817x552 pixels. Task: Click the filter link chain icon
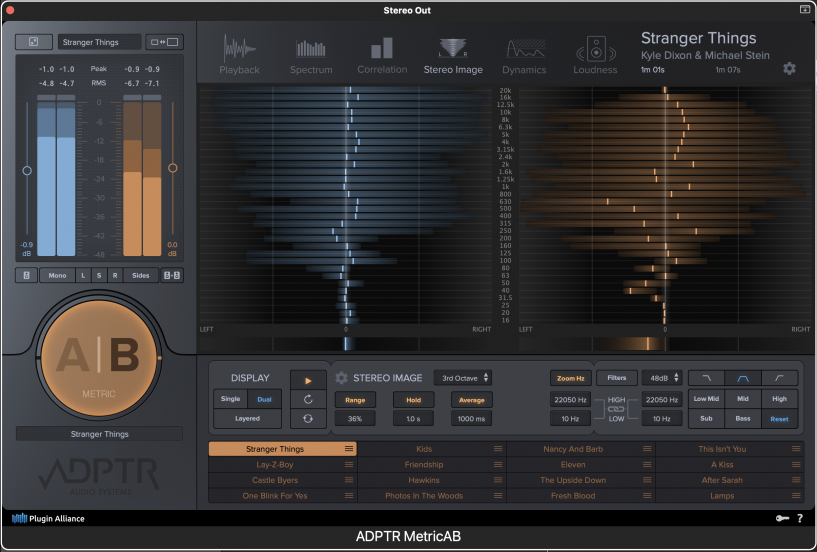coord(617,408)
